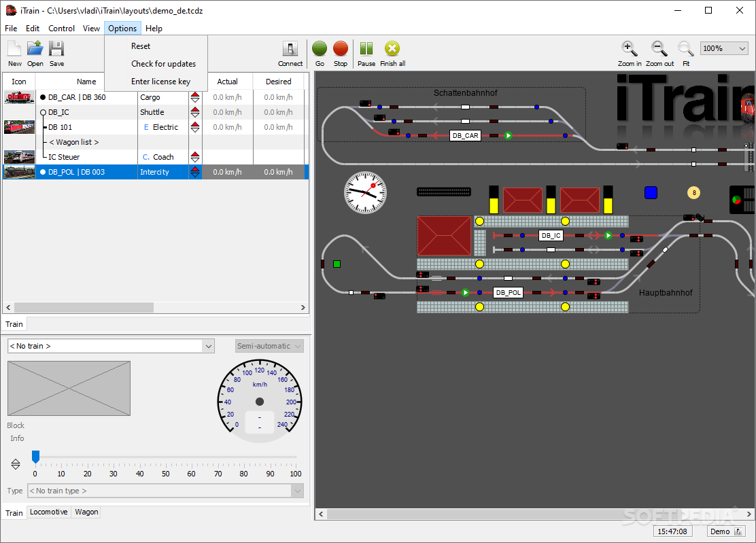Click green arrow in DB_IC block

tap(608, 236)
